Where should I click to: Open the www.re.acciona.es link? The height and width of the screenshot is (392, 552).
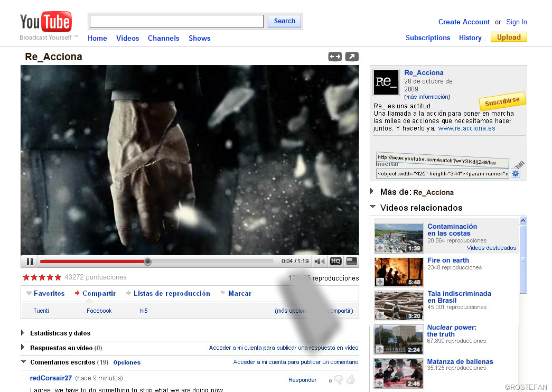[x=467, y=128]
